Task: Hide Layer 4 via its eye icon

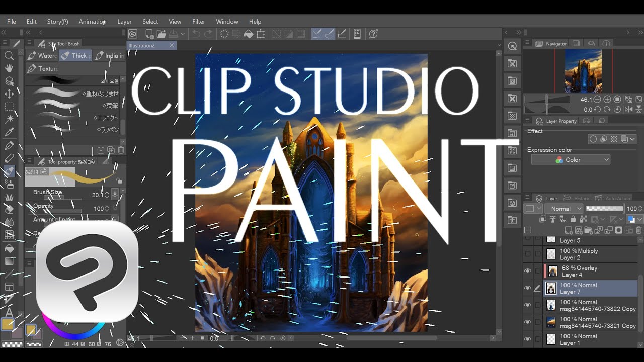Action: (527, 271)
